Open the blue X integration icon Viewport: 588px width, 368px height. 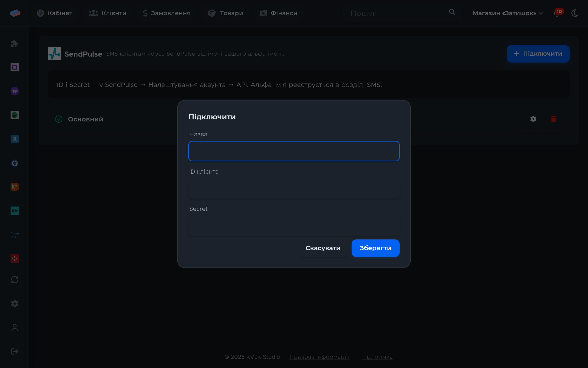point(14,139)
